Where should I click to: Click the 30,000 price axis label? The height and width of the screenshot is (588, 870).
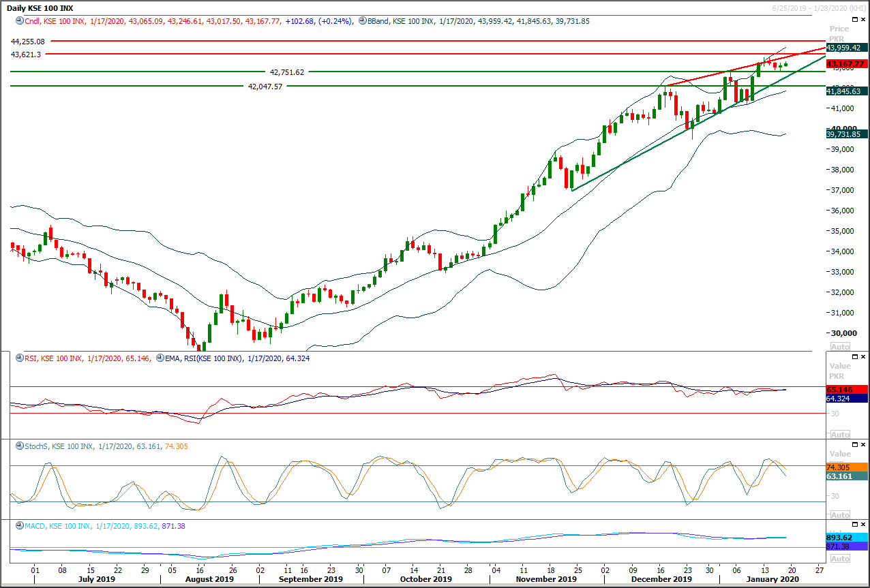(843, 332)
